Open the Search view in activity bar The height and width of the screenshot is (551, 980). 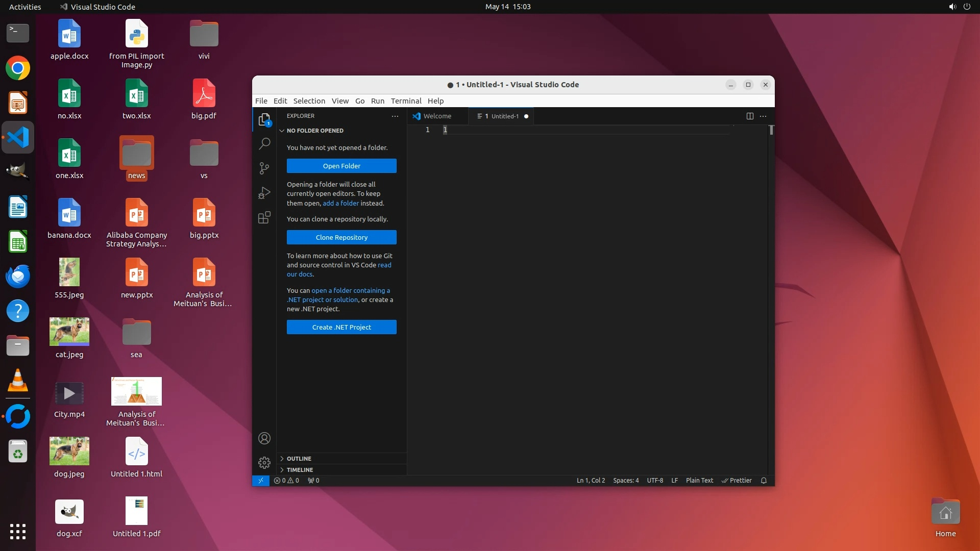pos(264,144)
